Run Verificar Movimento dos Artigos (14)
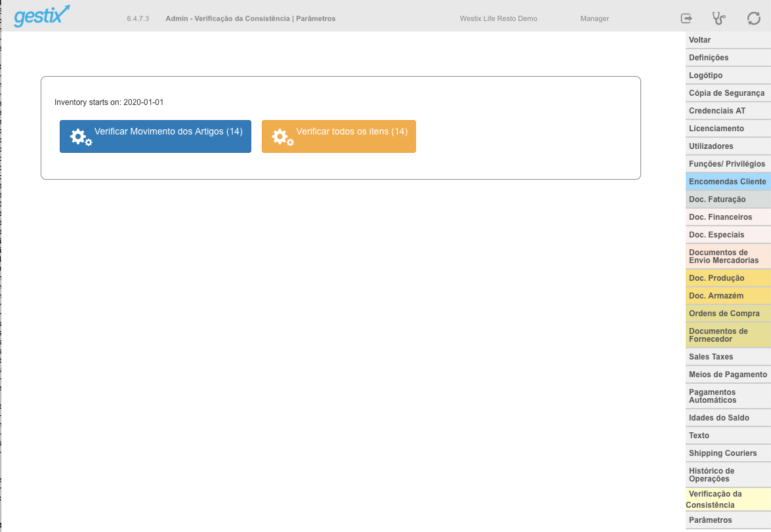Screen dimensions: 771x532 pyautogui.click(x=156, y=136)
